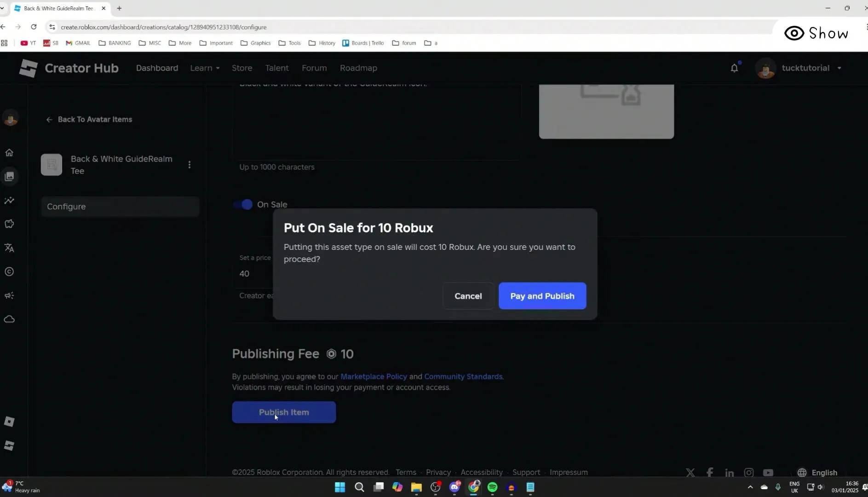Open the Store navigation item
The image size is (868, 497).
click(x=242, y=68)
